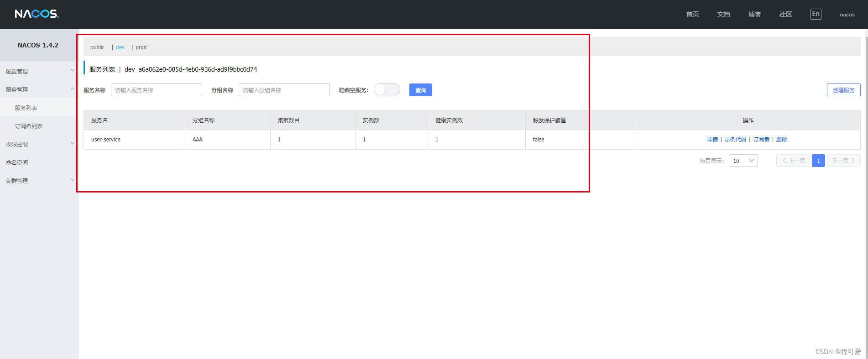
Task: Focus the 服务名称 input field
Action: tap(157, 90)
